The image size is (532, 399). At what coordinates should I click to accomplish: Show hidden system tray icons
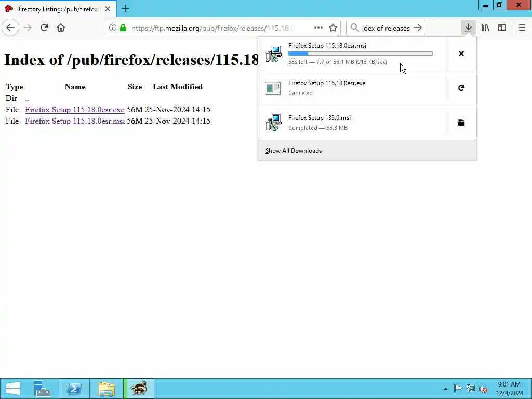(445, 389)
